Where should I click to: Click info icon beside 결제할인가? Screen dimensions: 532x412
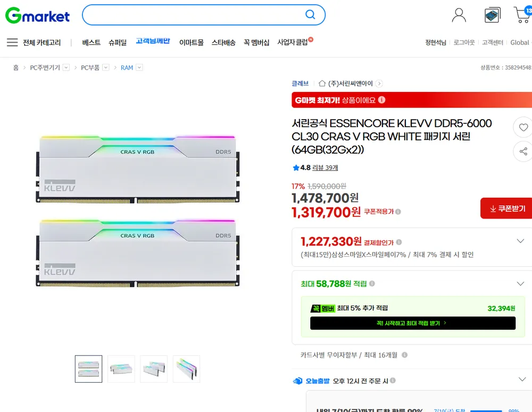(x=399, y=242)
